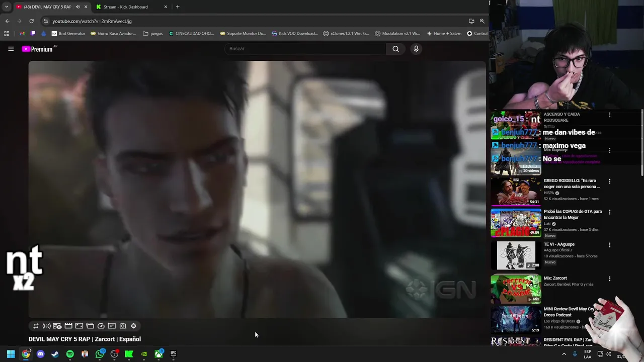This screenshot has width=644, height=362.
Task: Open playback speed gauge icon
Action: [101, 326]
